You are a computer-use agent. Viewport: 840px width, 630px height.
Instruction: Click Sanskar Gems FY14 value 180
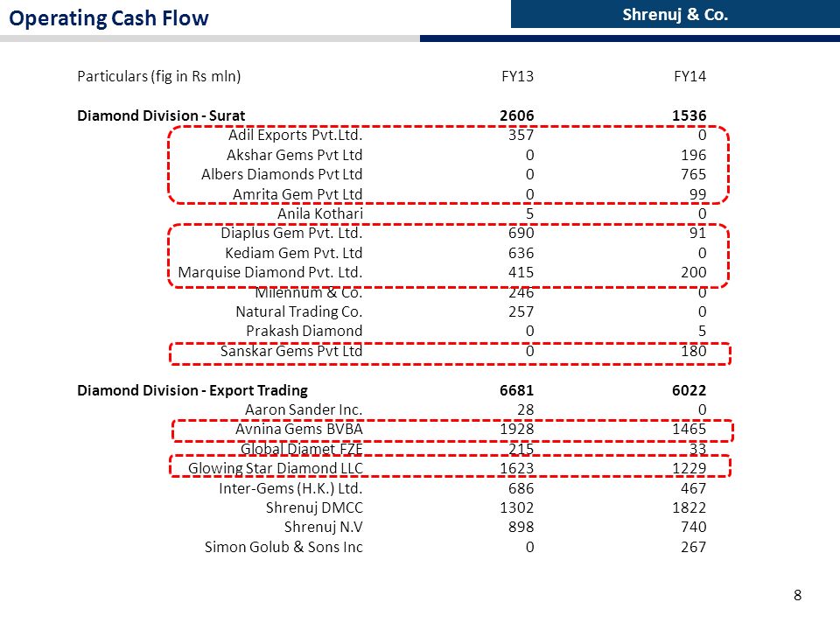(694, 351)
